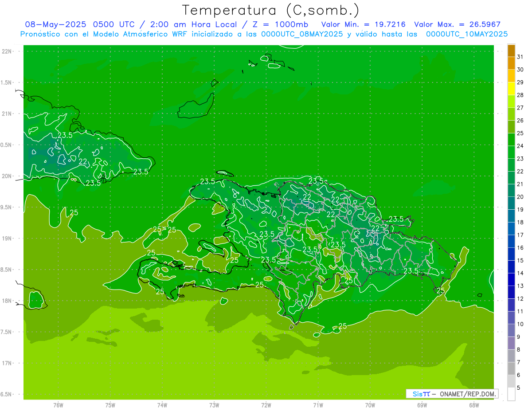
Task: Click the "68W" longitude axis label
Action: click(474, 405)
